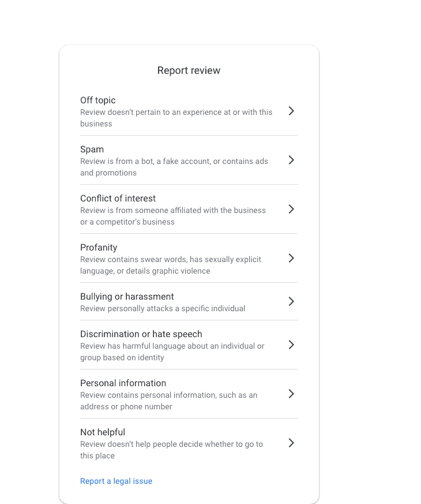
Task: Choose the Bullying or harassment option
Action: tap(127, 297)
